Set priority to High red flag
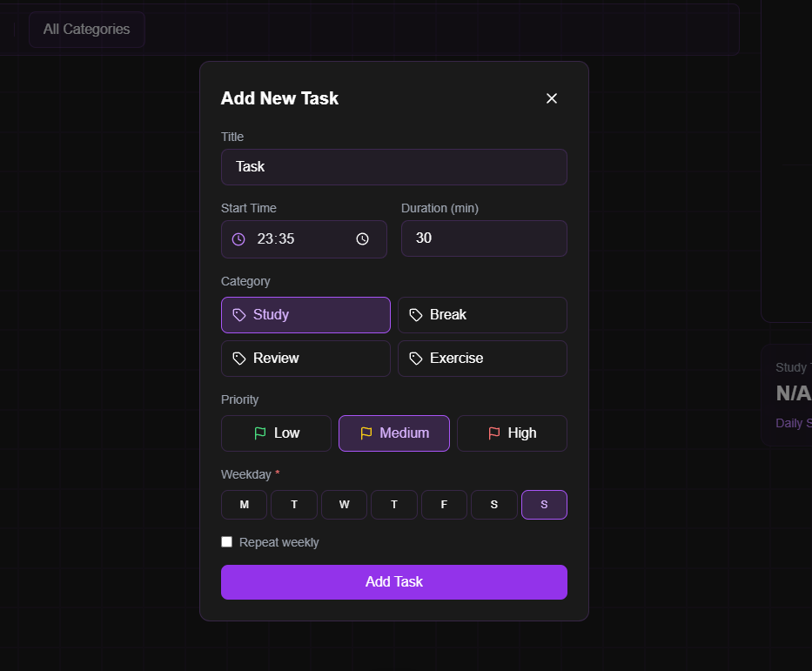The width and height of the screenshot is (812, 671). pos(512,433)
